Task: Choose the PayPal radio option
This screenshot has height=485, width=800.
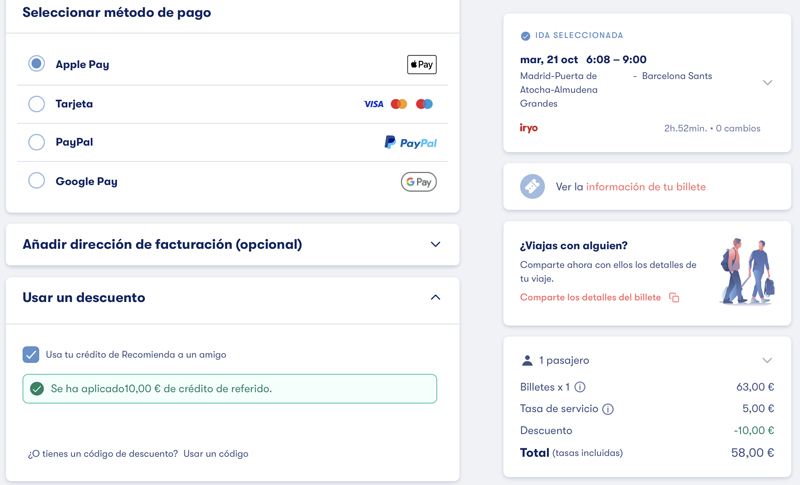Action: [36, 142]
